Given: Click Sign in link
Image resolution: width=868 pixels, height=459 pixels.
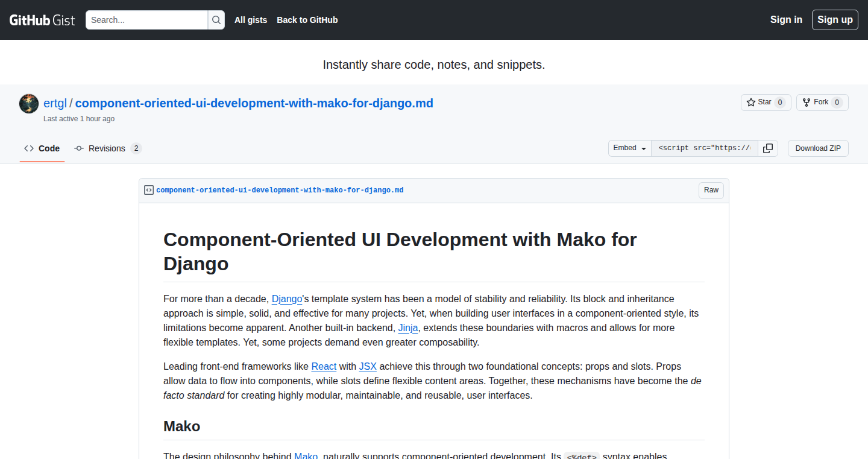Looking at the screenshot, I should point(786,20).
